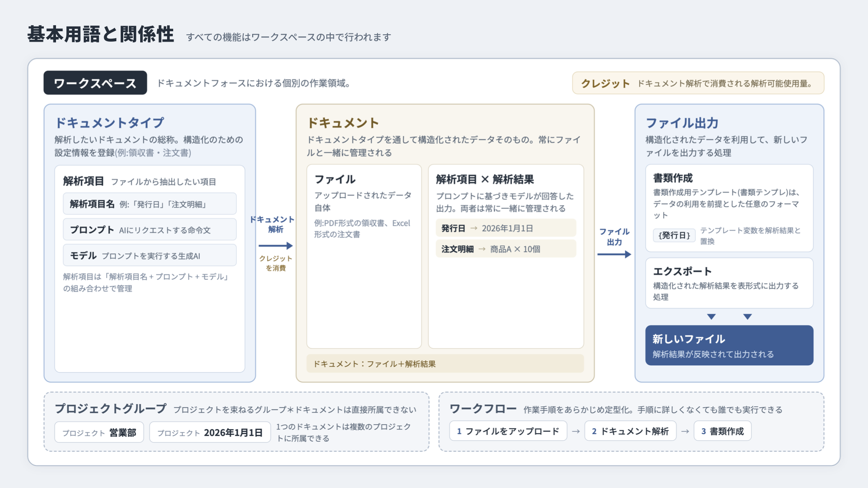This screenshot has width=868, height=488.
Task: Click the ドキュメントタイプ heading
Action: click(109, 123)
